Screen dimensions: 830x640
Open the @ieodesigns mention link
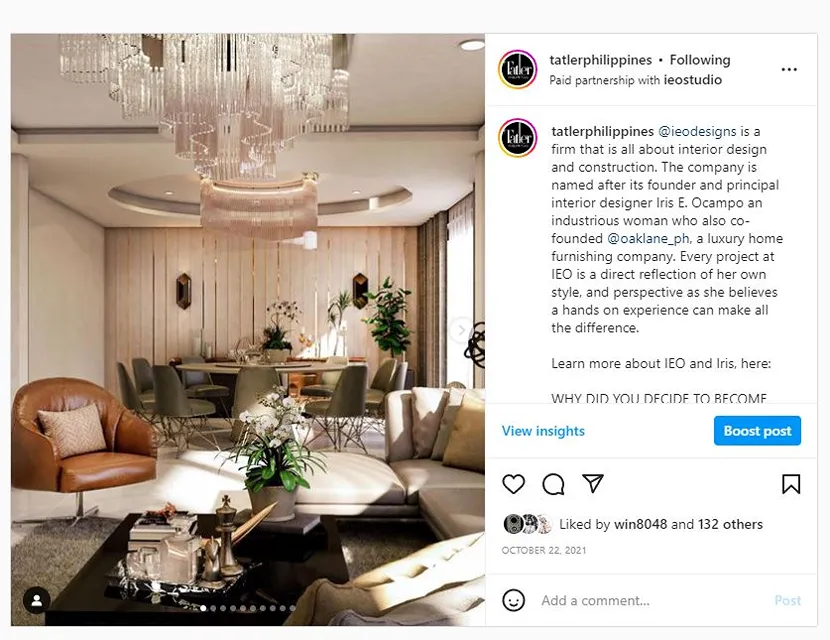[x=697, y=131]
